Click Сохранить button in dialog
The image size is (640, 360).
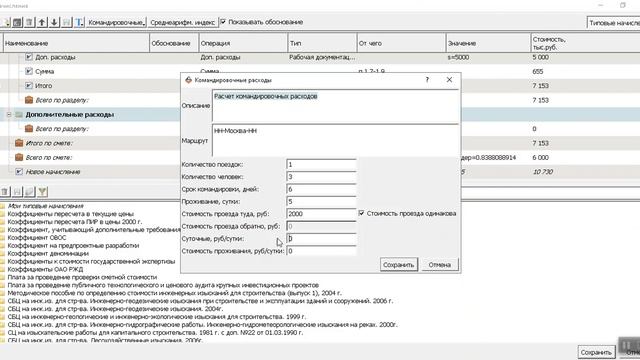pos(398,264)
